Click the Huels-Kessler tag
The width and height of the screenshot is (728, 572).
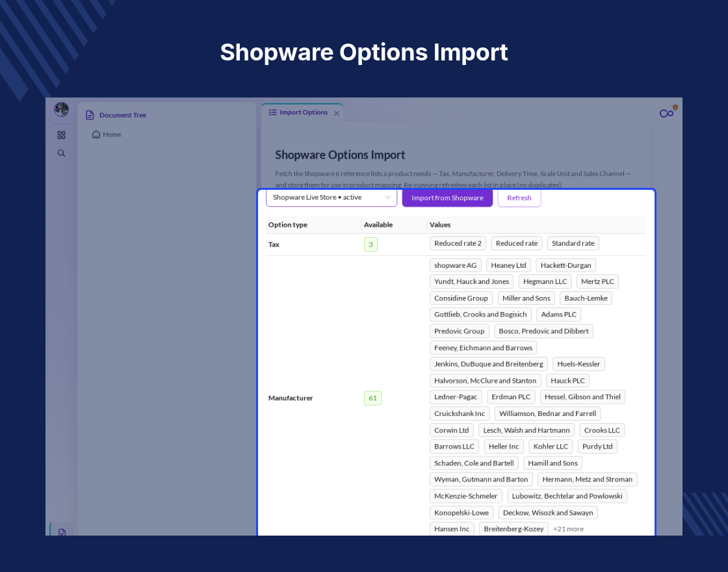pos(578,364)
